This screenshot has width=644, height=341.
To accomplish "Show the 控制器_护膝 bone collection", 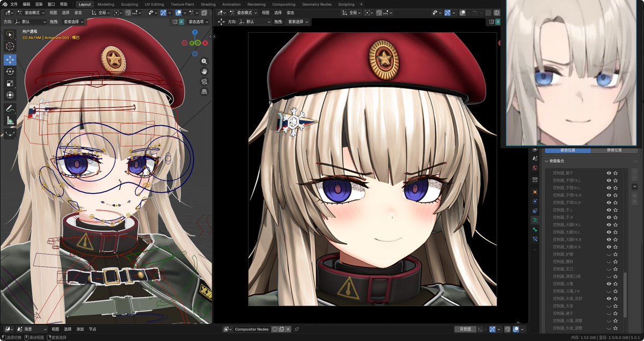I will pyautogui.click(x=609, y=254).
